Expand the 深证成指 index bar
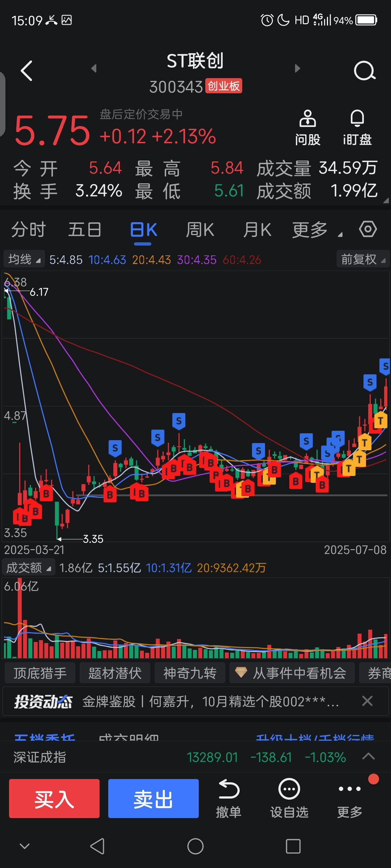 click(x=369, y=757)
